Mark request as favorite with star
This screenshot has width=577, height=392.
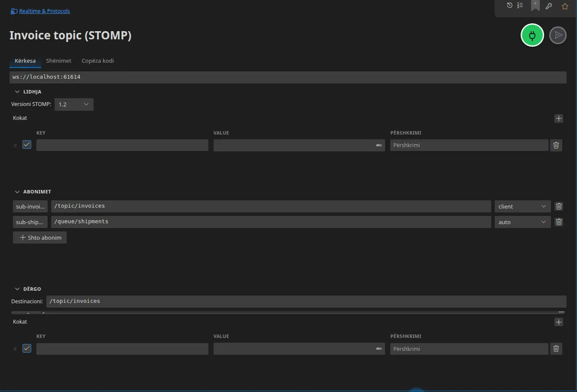(x=565, y=6)
